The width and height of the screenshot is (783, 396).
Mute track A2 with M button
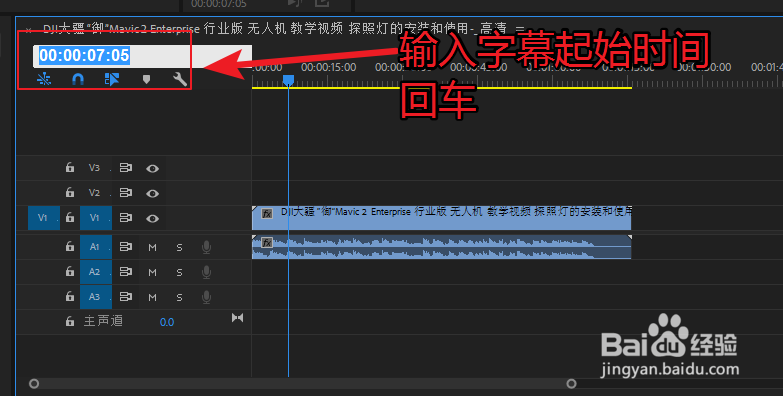coord(152,273)
